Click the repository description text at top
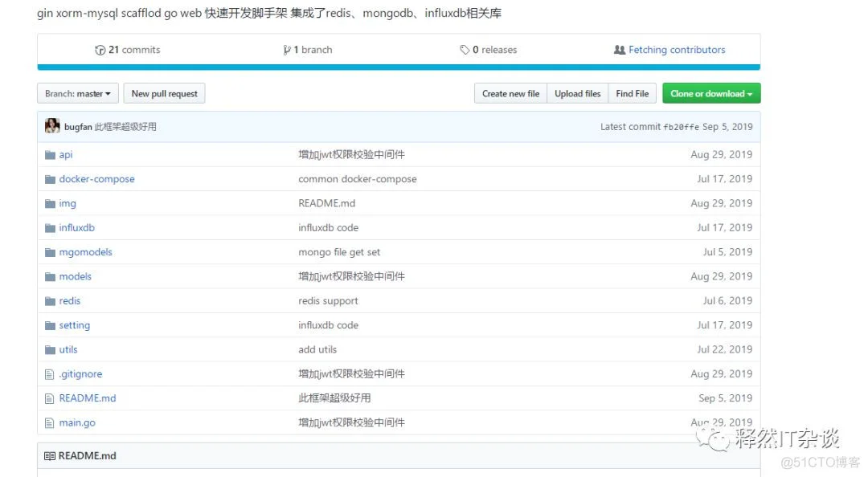Screen dimensions: 868x477 click(x=269, y=13)
